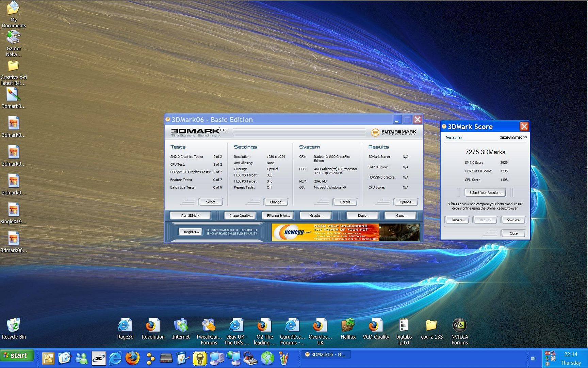
Task: Select the 3dmark06... file icon on desktop
Action: 13,242
